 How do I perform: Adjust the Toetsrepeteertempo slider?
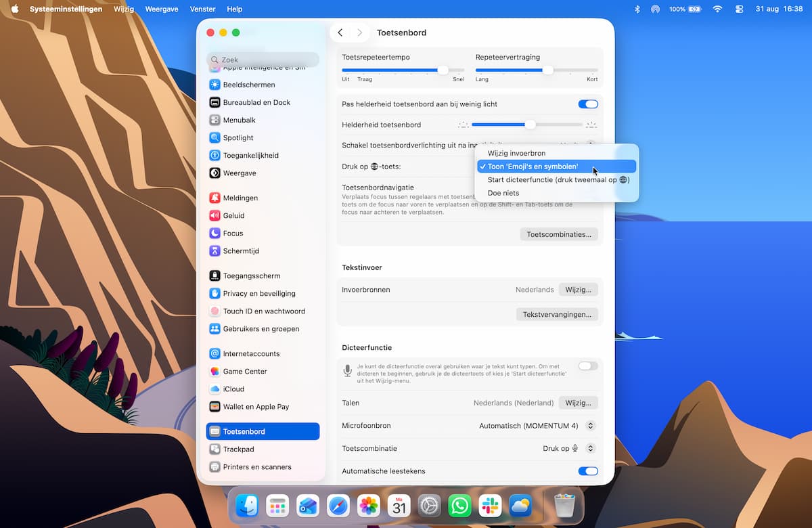point(403,70)
